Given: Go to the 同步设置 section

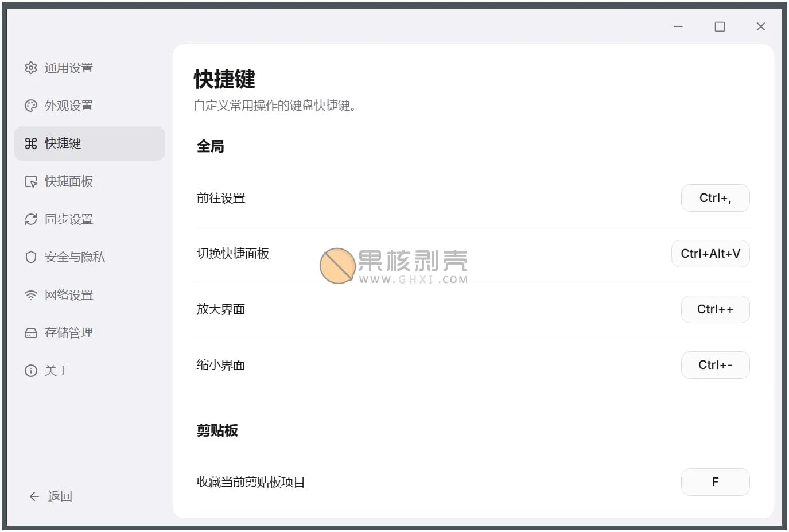Looking at the screenshot, I should [90, 219].
